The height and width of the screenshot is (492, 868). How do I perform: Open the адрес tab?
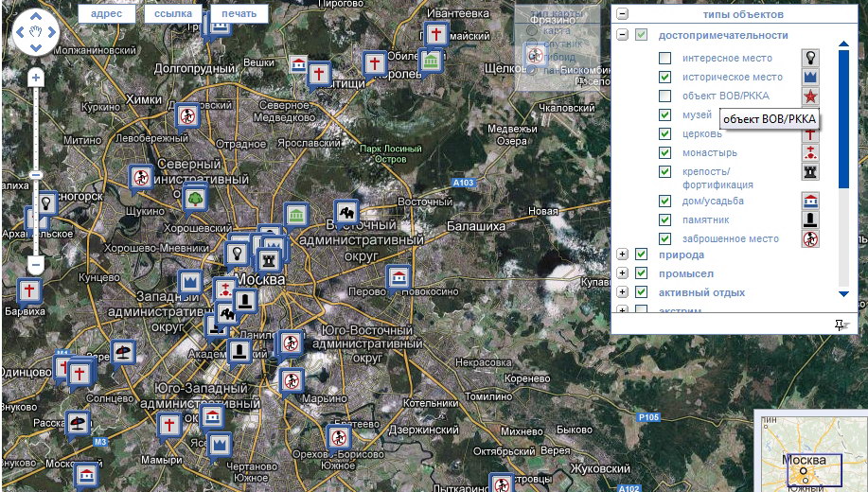point(106,14)
